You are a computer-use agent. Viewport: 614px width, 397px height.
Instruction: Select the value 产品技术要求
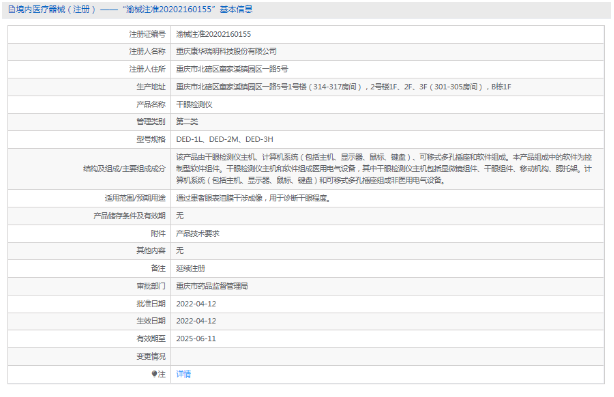198,234
